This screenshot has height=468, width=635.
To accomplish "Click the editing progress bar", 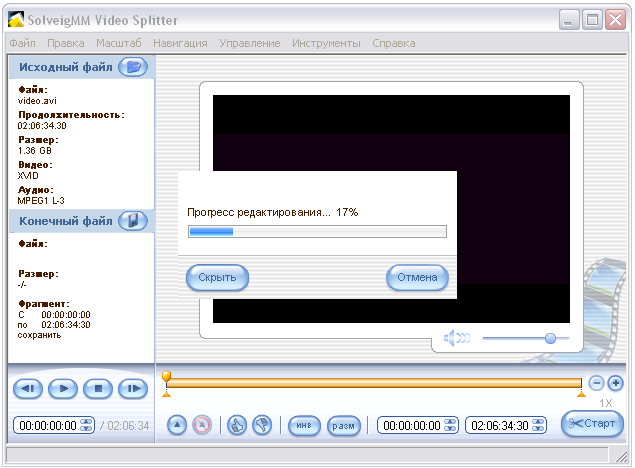I will tap(318, 232).
